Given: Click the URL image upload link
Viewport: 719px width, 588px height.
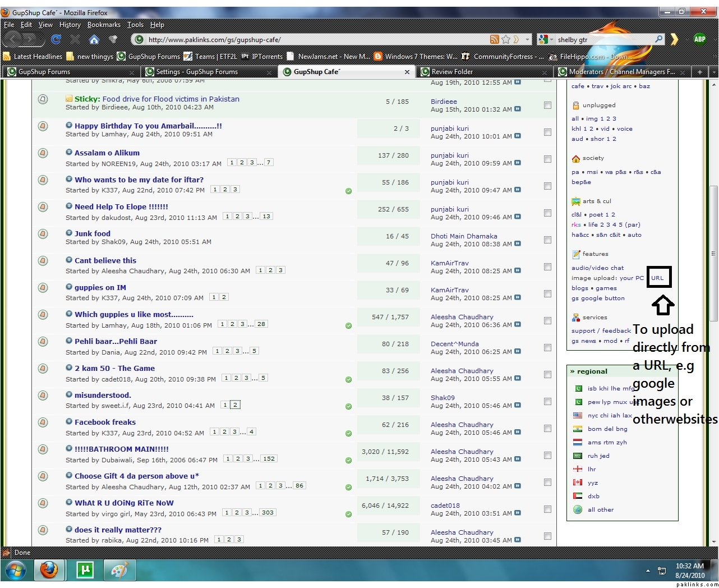Looking at the screenshot, I should point(657,278).
